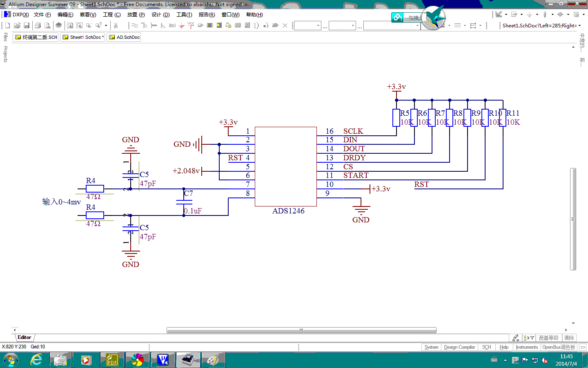Click the Design Compiler panel button
588x368 pixels.
tap(459, 347)
